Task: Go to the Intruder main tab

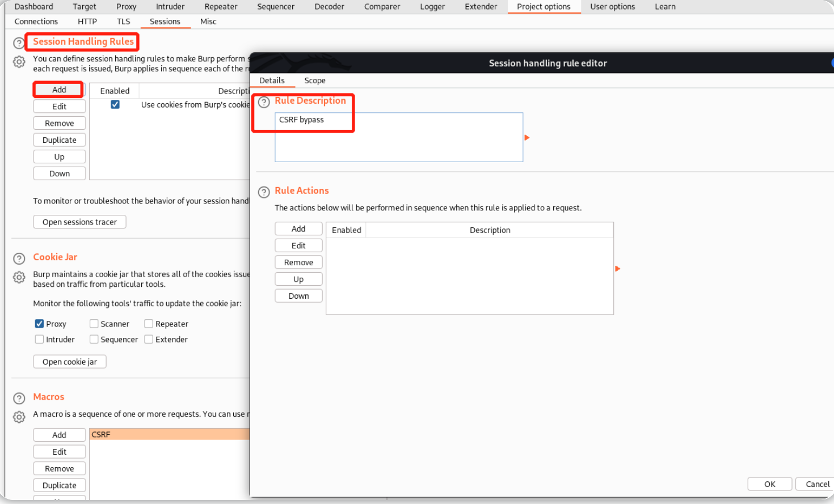Action: (x=170, y=7)
